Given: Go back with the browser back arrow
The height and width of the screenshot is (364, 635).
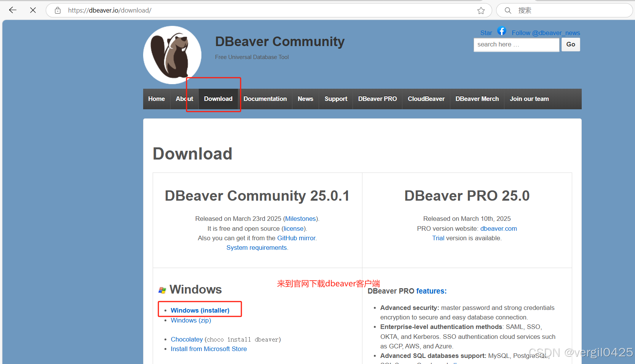Looking at the screenshot, I should 13,10.
